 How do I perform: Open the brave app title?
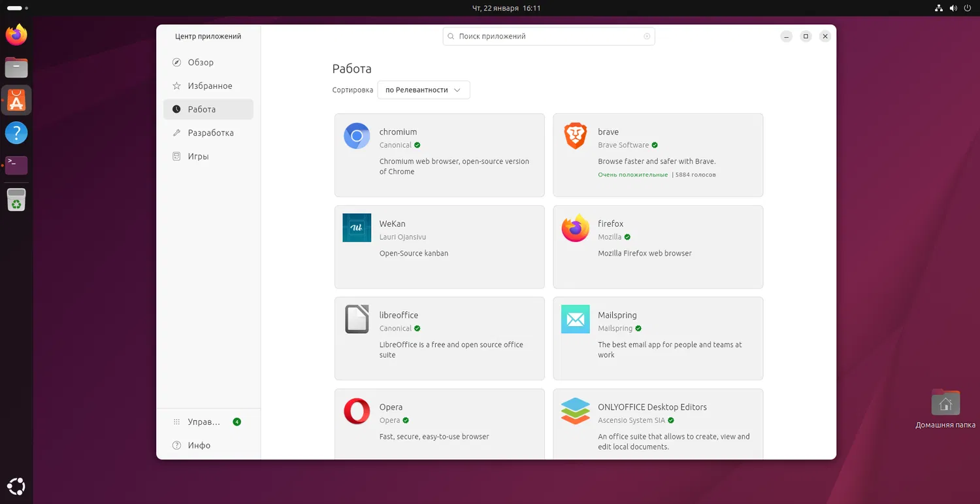tap(608, 132)
